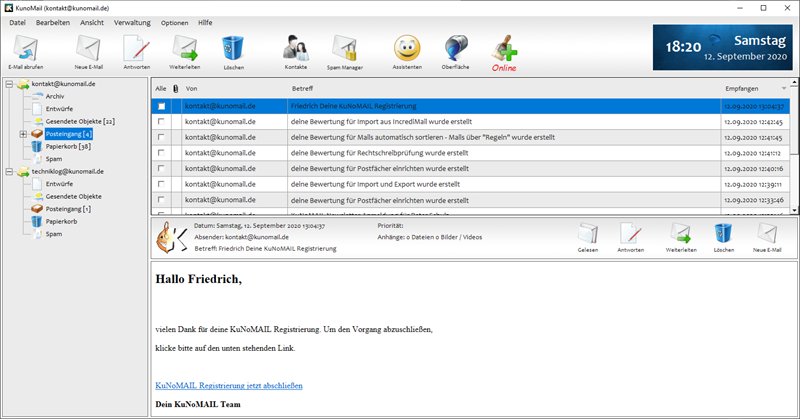Mark message as Gelesen in preview pane
The height and width of the screenshot is (419, 800).
[x=588, y=237]
